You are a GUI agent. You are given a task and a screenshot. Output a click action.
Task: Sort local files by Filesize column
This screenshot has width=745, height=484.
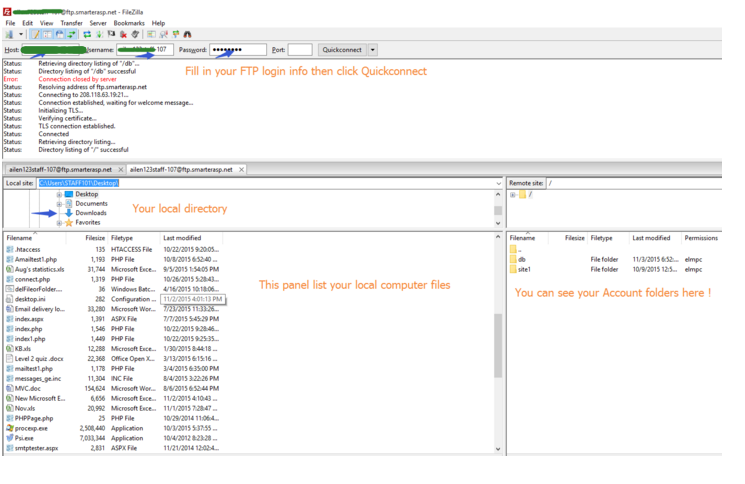coord(87,238)
